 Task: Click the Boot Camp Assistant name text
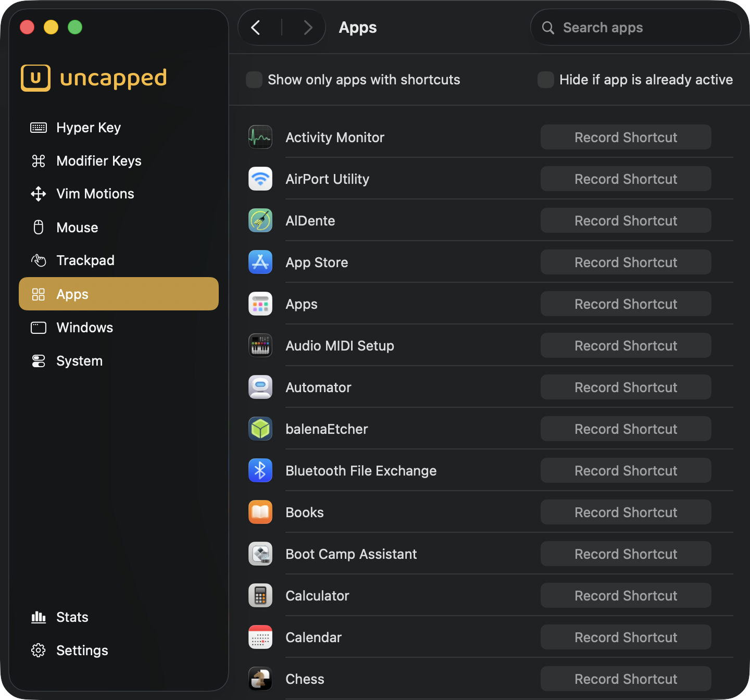[351, 554]
